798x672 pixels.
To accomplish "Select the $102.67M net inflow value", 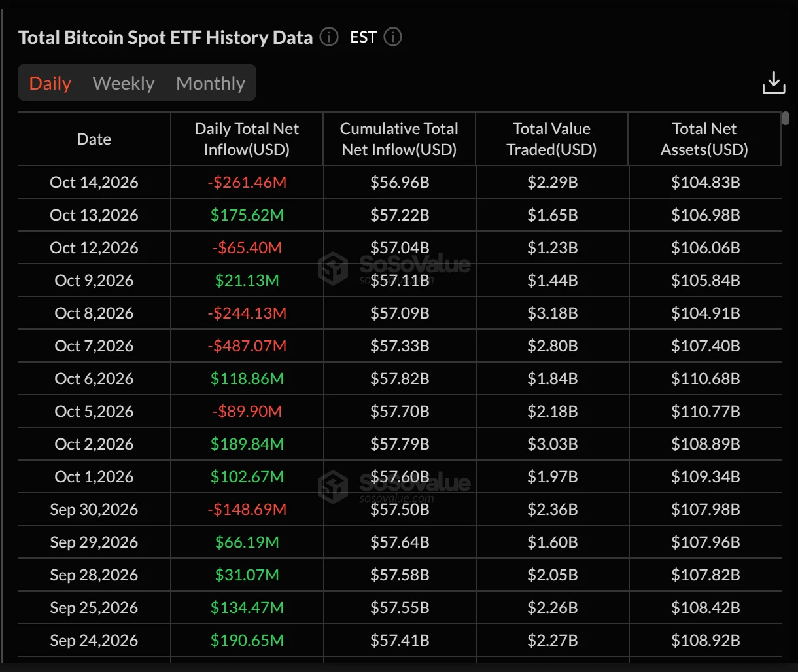I will pos(247,476).
